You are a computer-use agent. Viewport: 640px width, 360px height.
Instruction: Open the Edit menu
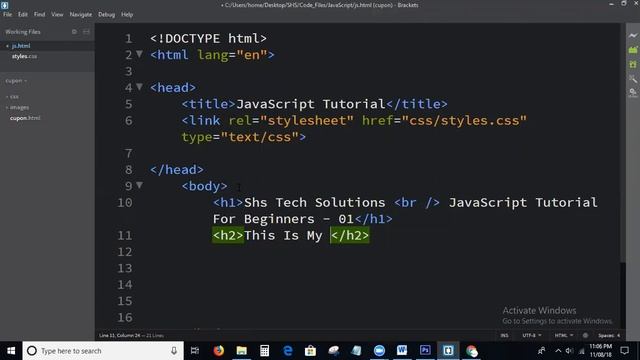[22, 14]
